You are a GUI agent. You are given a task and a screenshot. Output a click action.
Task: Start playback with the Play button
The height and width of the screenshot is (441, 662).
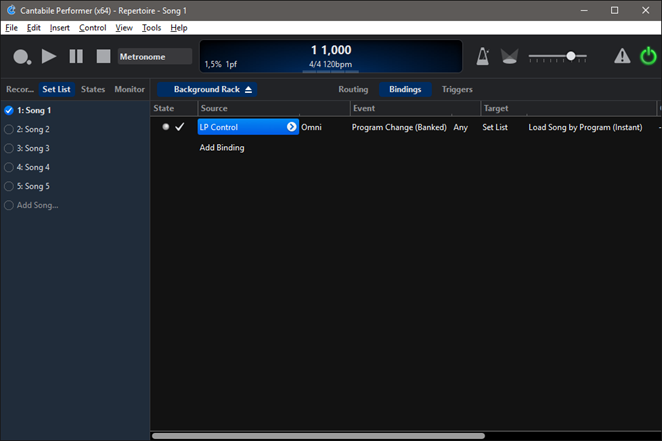tap(49, 57)
